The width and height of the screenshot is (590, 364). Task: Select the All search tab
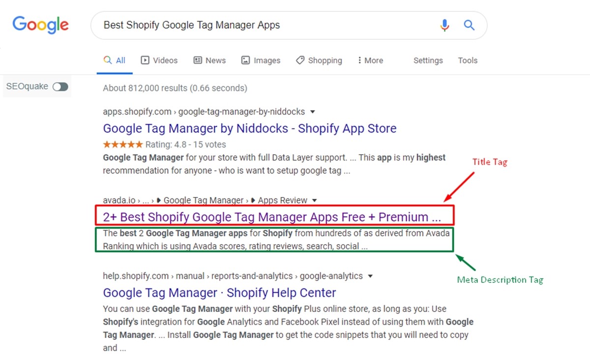[115, 60]
